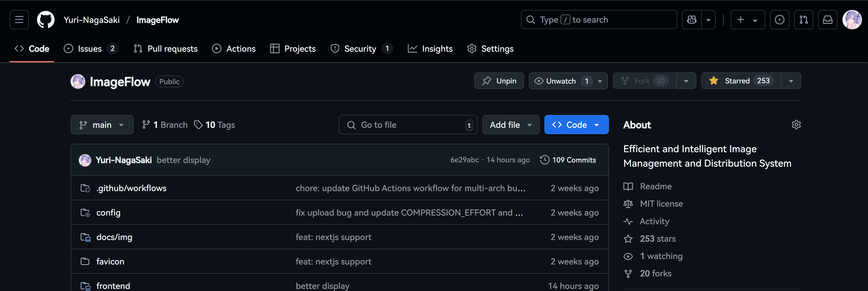View the 109 Commits history
868x291 pixels.
click(568, 160)
